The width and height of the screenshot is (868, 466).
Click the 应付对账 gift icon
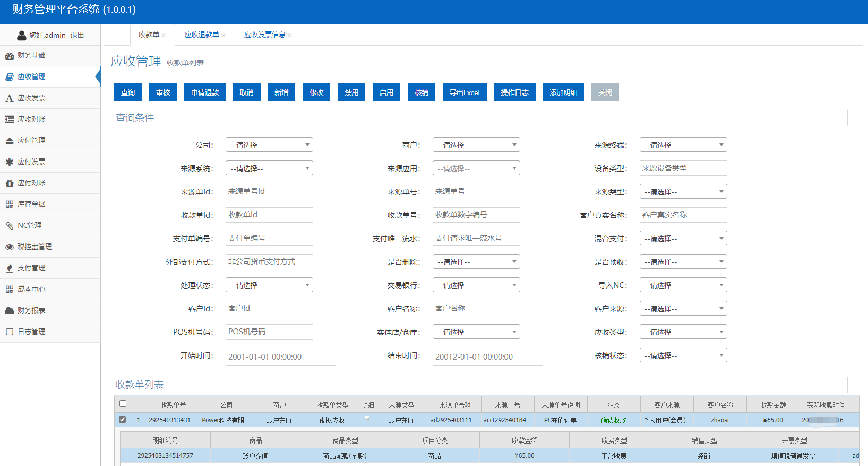[10, 183]
